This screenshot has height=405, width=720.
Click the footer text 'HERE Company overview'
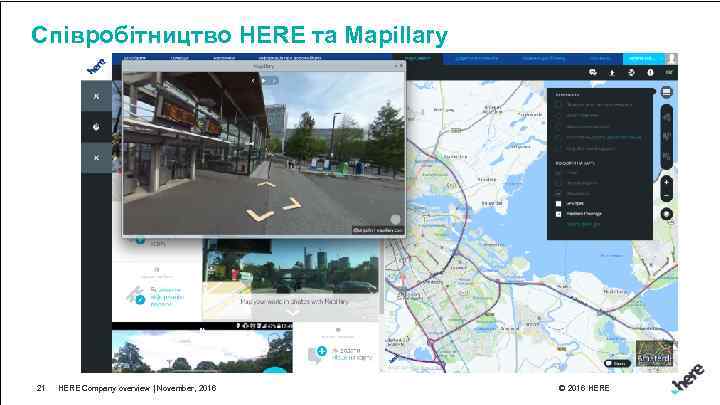coord(104,388)
